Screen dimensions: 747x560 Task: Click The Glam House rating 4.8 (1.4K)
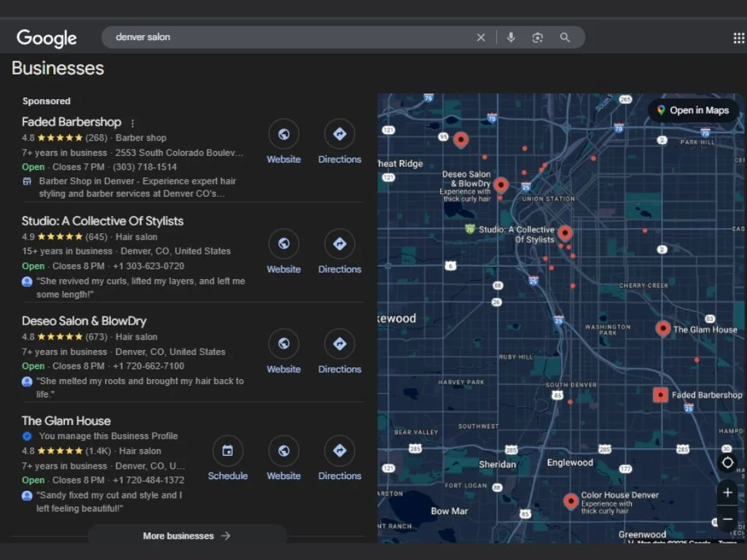point(66,451)
